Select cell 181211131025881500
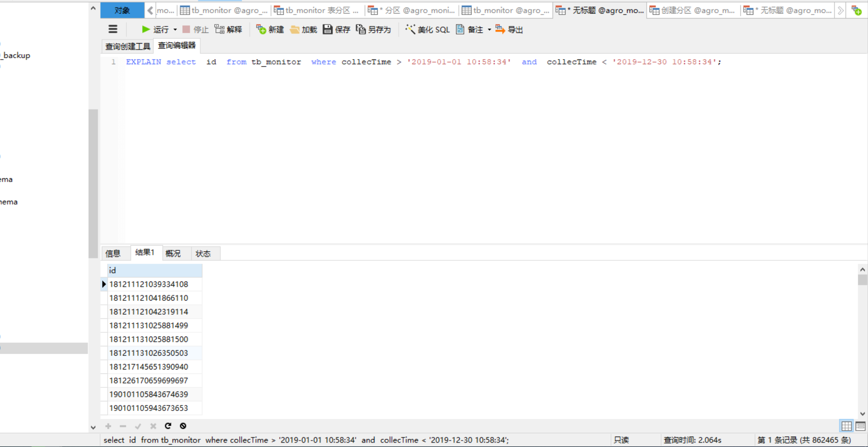868x447 pixels. click(x=155, y=339)
